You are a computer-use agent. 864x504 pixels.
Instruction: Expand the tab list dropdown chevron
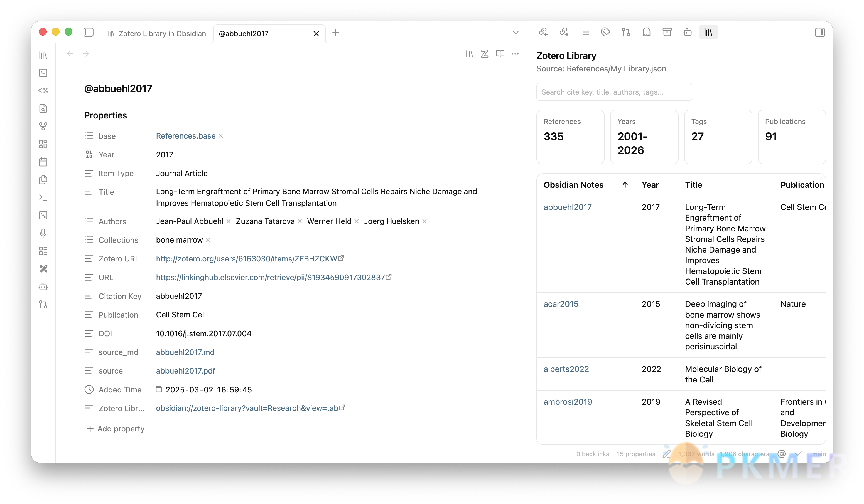[x=516, y=33]
